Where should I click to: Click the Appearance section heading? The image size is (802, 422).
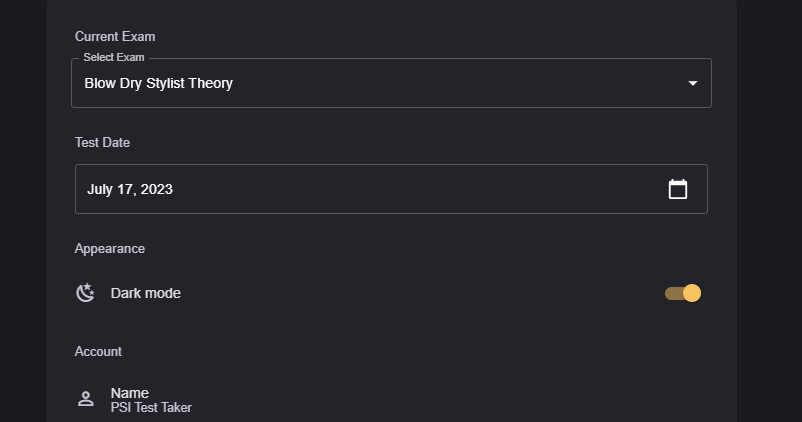point(110,248)
